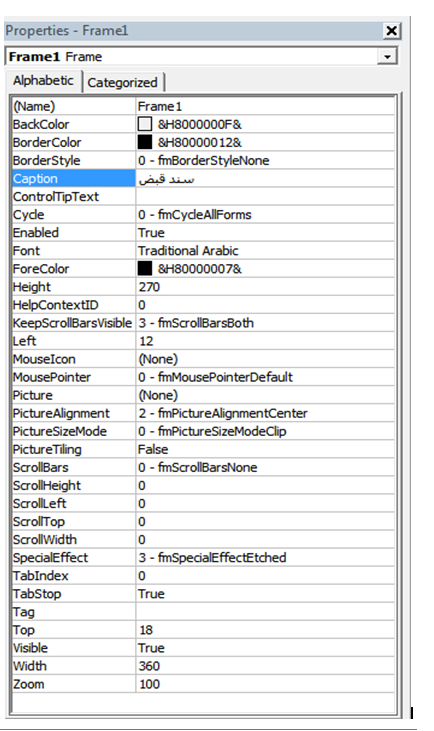Click the PictureTiling False value
Screen dimensions: 434x731
pos(153,449)
